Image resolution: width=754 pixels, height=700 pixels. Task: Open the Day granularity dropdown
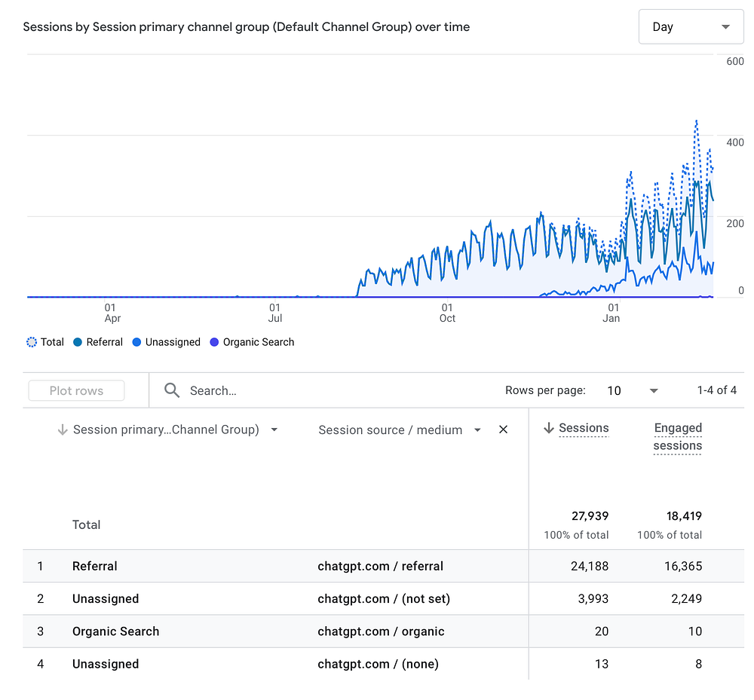coord(691,27)
